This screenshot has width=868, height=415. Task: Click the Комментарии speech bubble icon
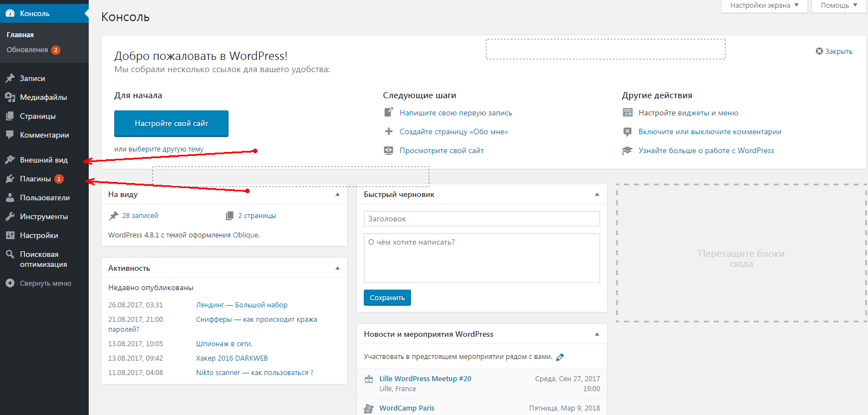pos(10,135)
